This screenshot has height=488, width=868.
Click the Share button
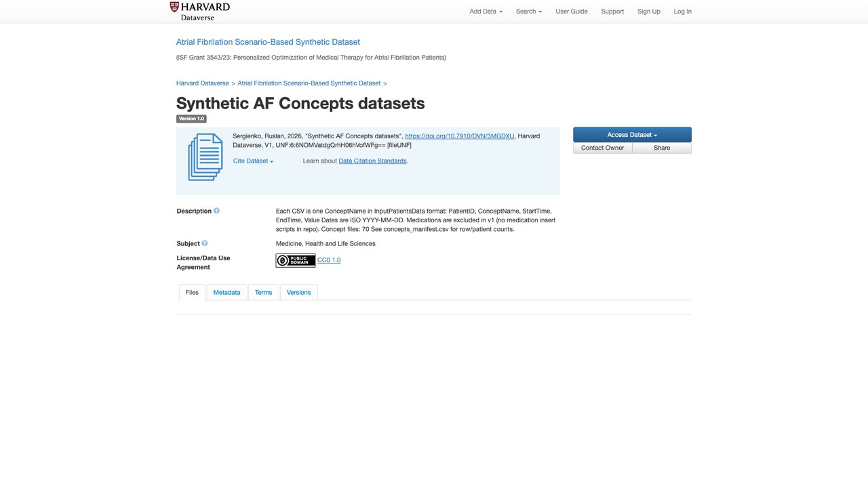[x=662, y=148]
